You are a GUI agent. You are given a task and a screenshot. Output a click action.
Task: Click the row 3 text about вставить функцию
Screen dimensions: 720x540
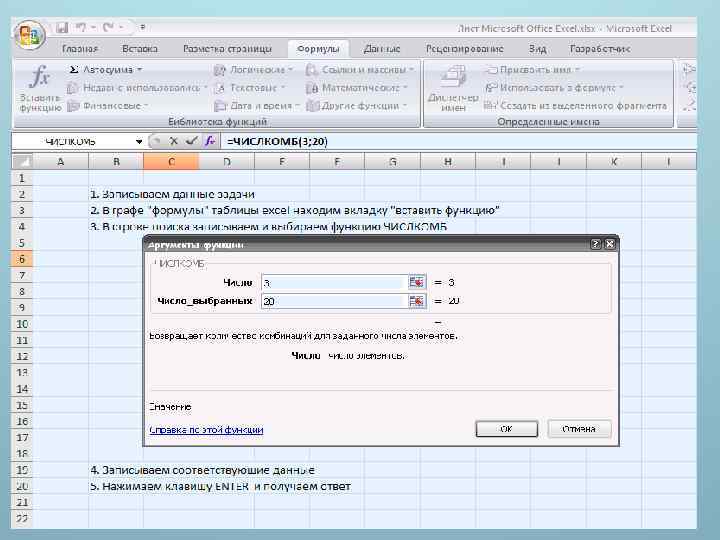coord(295,210)
